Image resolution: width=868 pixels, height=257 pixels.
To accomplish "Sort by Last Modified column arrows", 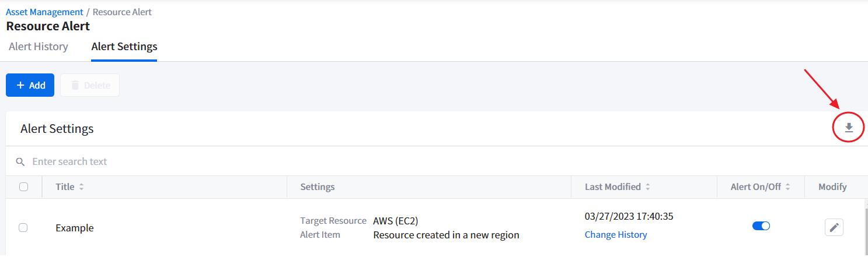I will pyautogui.click(x=648, y=187).
